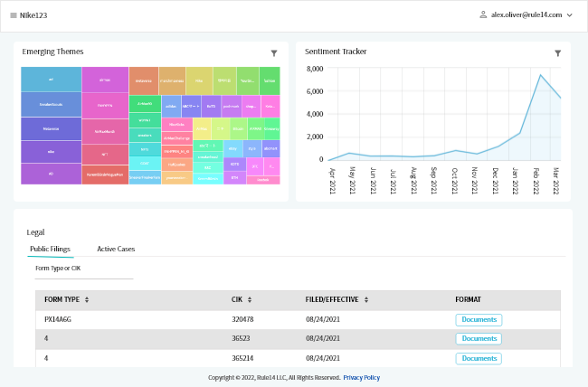The width and height of the screenshot is (588, 387).
Task: Click the Sentiment Tracker filter icon
Action: tap(558, 53)
